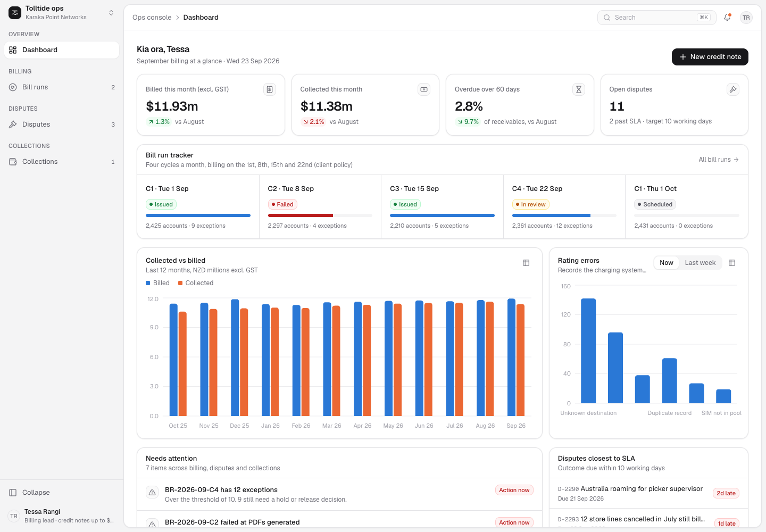Click the cash icon on Collected this month card
The image size is (766, 532).
click(424, 89)
